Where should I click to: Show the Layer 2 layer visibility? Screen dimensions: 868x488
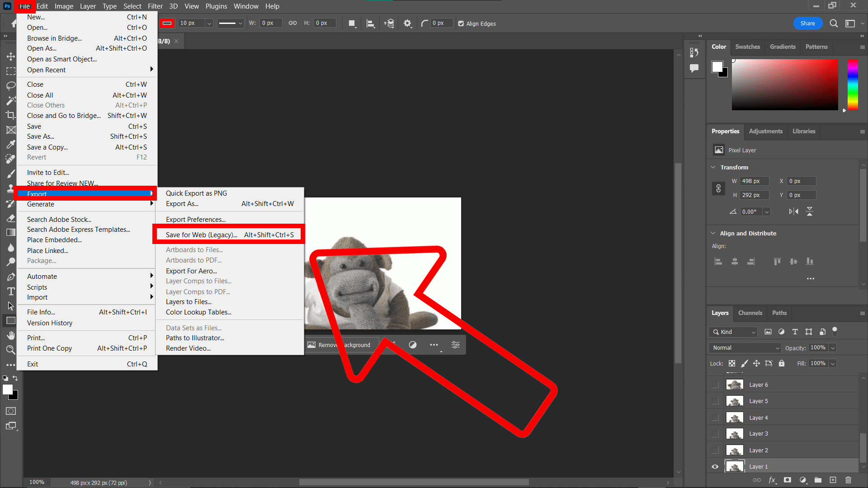715,450
